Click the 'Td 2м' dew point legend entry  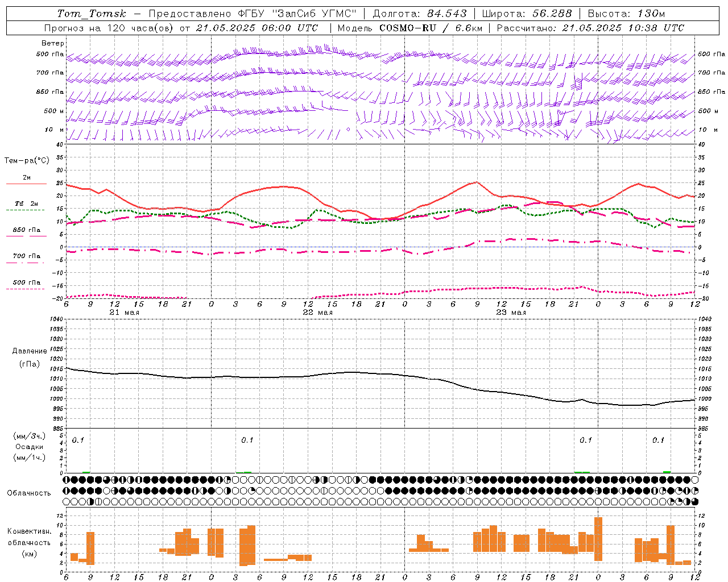[27, 203]
